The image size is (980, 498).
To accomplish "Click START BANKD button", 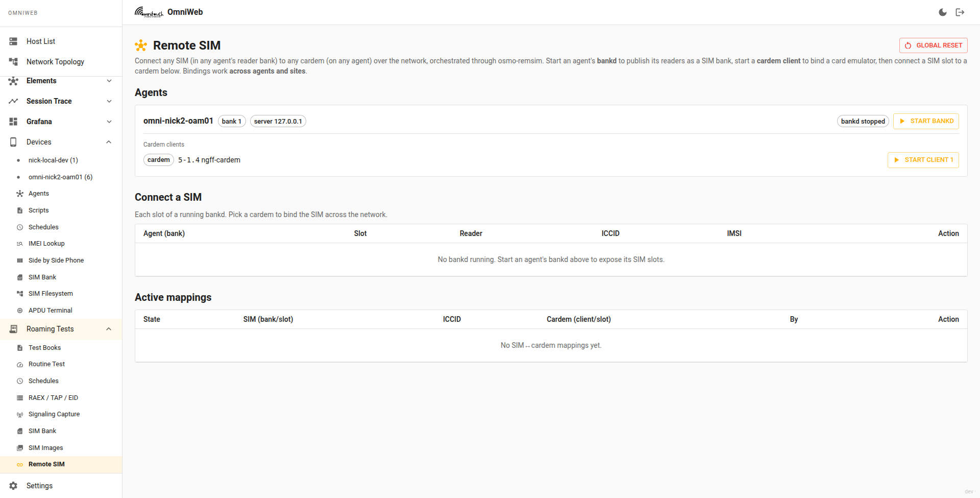I will point(926,121).
